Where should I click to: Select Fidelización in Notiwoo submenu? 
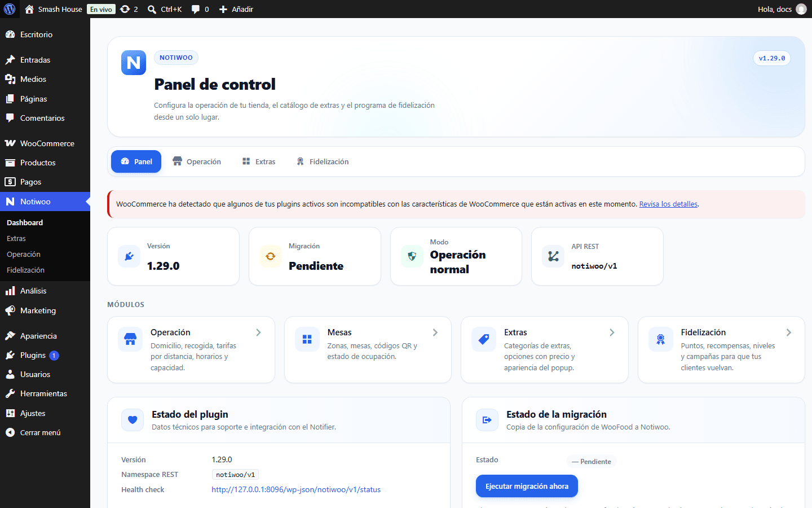pos(25,270)
